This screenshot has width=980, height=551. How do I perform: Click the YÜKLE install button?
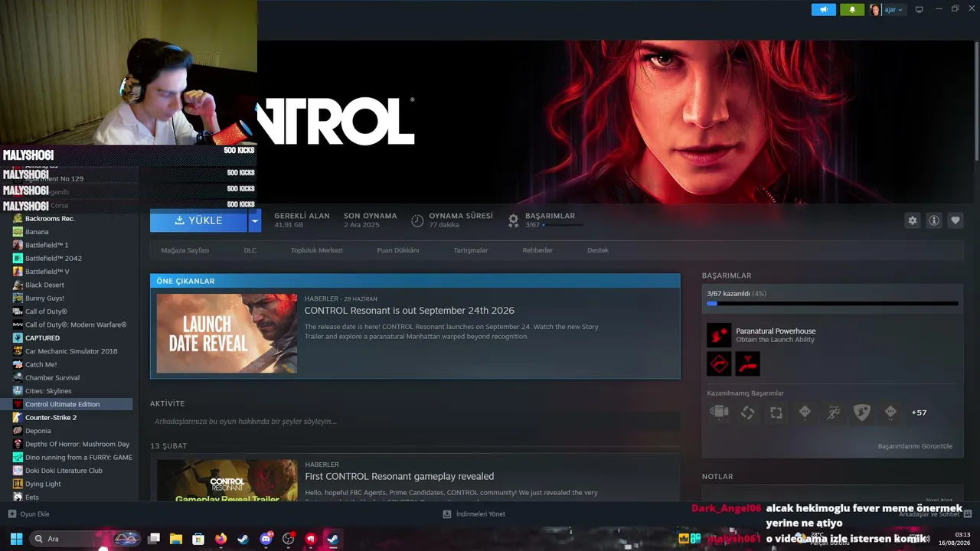pos(198,220)
